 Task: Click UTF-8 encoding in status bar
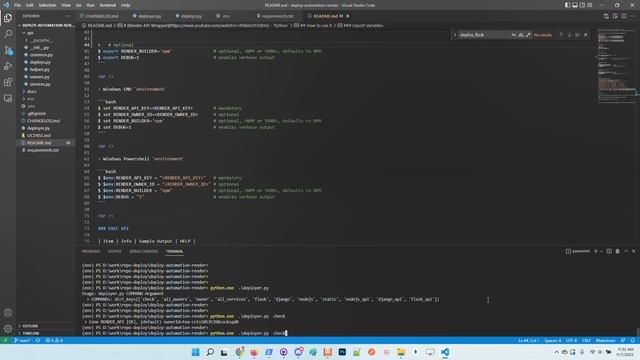[x=571, y=340]
